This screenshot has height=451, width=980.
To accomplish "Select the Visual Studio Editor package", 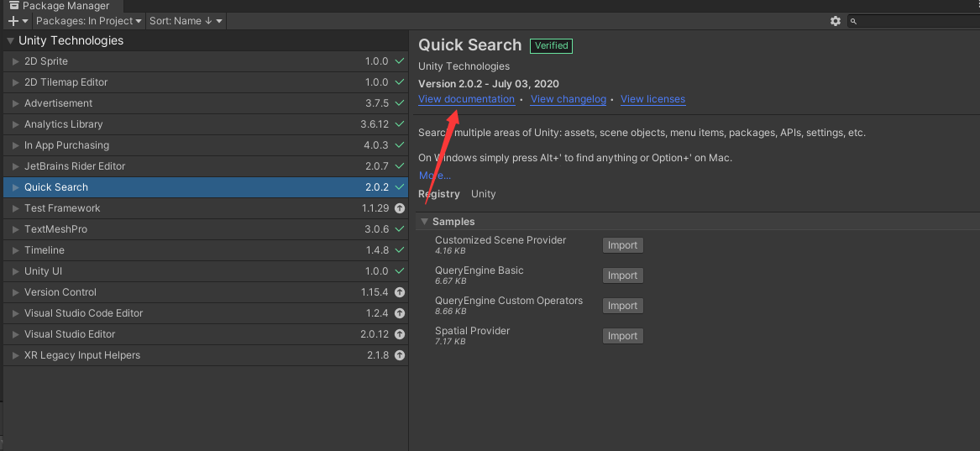I will [x=206, y=334].
